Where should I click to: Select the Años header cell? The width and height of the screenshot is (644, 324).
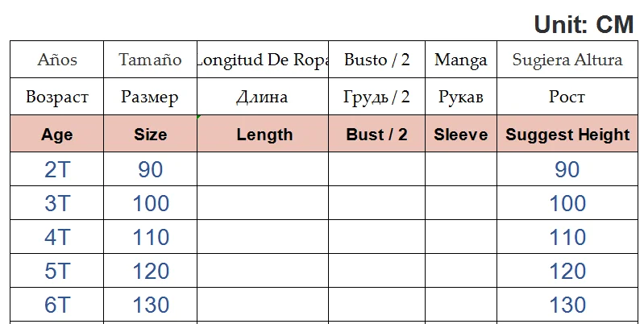[57, 60]
